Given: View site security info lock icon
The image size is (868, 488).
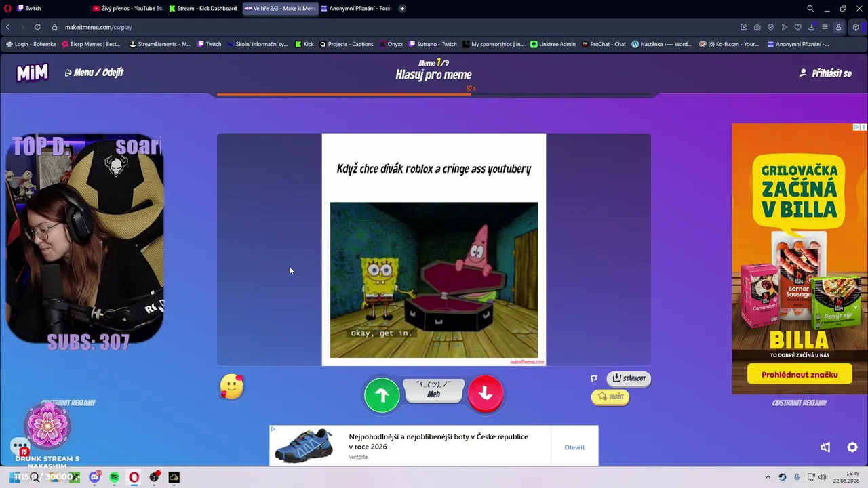Looking at the screenshot, I should tap(55, 27).
